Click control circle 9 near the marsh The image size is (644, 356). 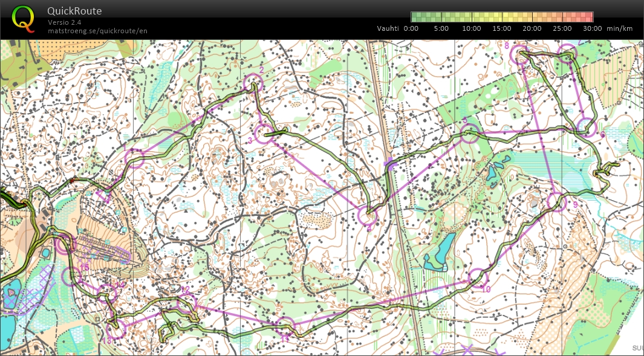coord(556,201)
